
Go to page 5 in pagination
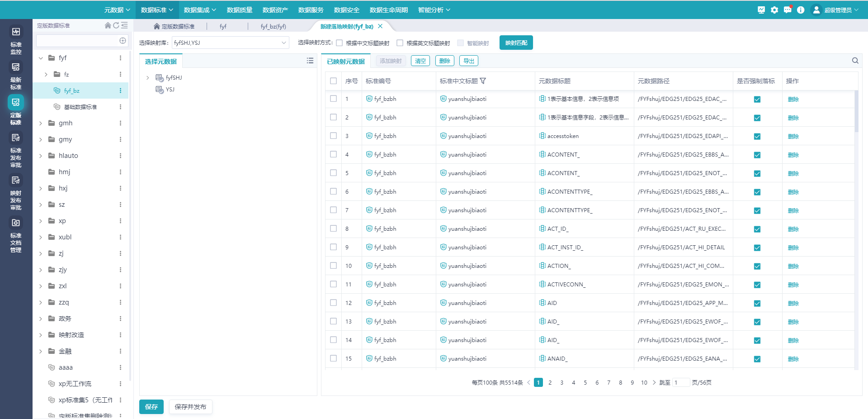[x=585, y=383]
